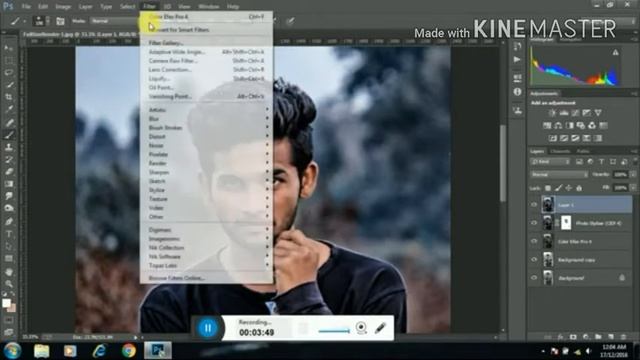Open the Layers panel flyout menu
The height and width of the screenshot is (360, 640).
pos(634,151)
